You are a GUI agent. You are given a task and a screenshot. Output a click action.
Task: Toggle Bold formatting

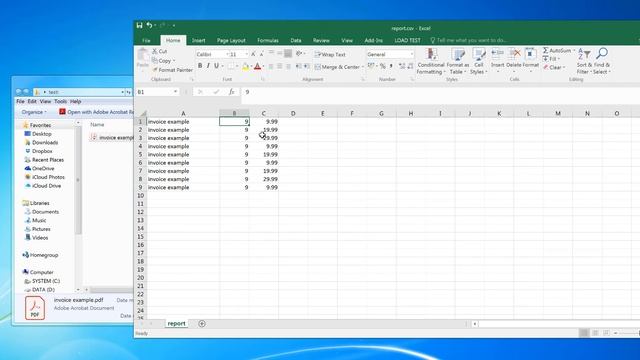tap(200, 66)
